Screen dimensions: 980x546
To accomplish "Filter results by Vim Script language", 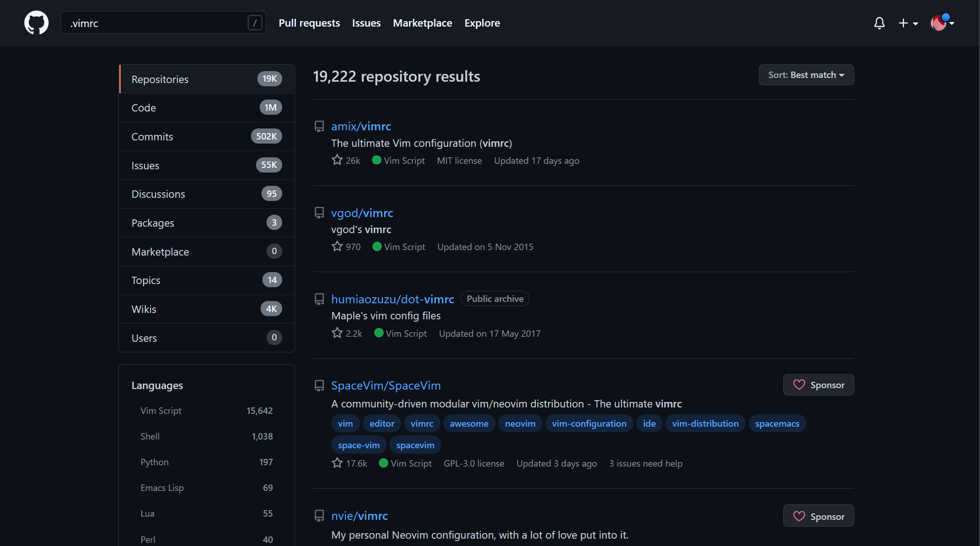I will (161, 411).
